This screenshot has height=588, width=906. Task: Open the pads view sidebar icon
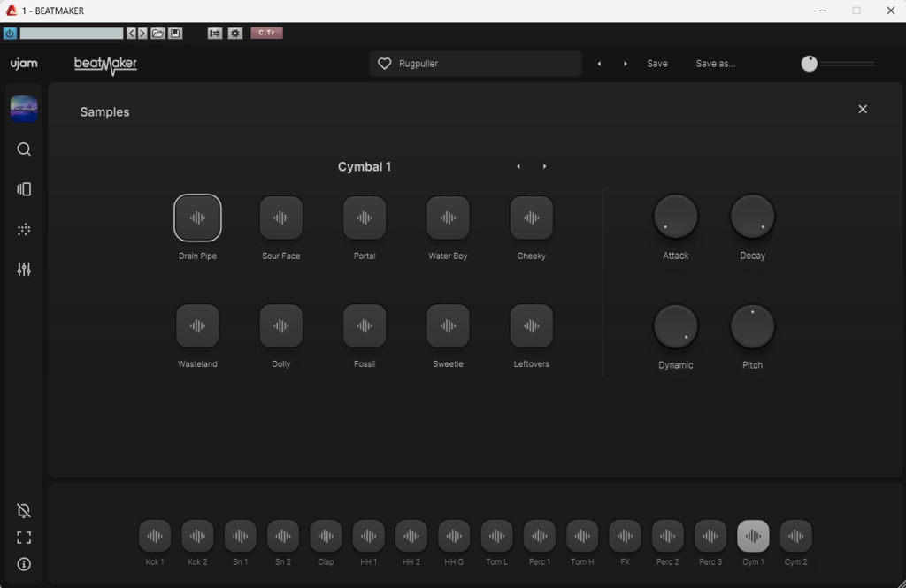point(24,189)
